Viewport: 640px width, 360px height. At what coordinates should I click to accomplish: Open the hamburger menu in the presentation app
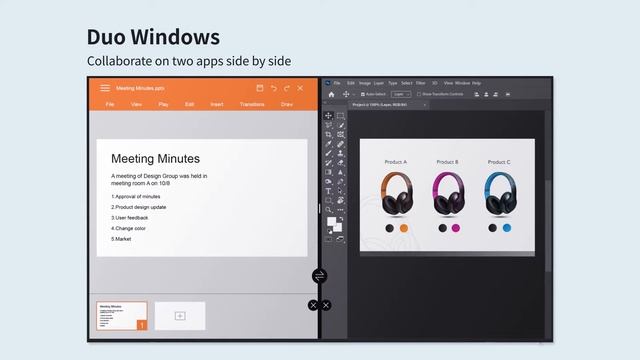pyautogui.click(x=105, y=88)
